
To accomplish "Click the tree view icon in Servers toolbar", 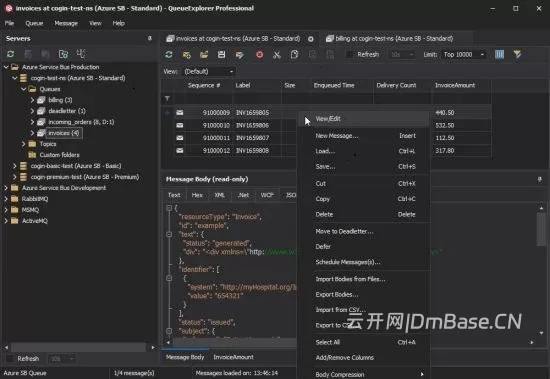I will coord(81,54).
